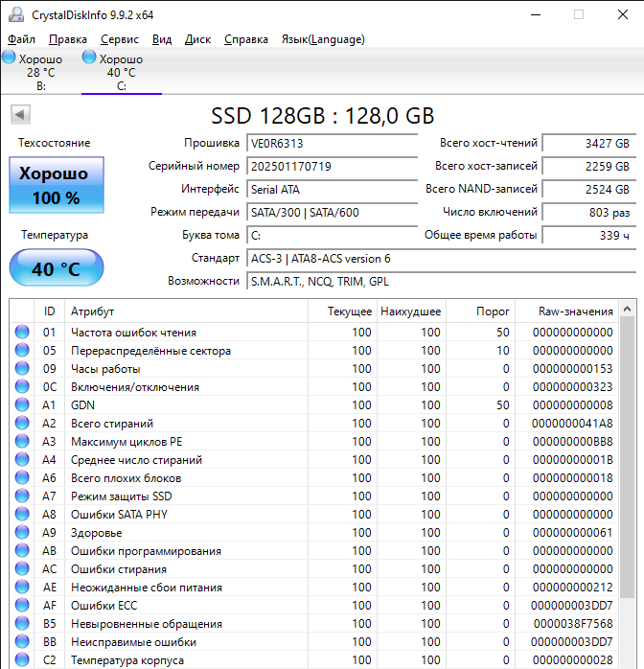The width and height of the screenshot is (644, 669).
Task: Click raw value 000000000212
Action: tap(572, 588)
